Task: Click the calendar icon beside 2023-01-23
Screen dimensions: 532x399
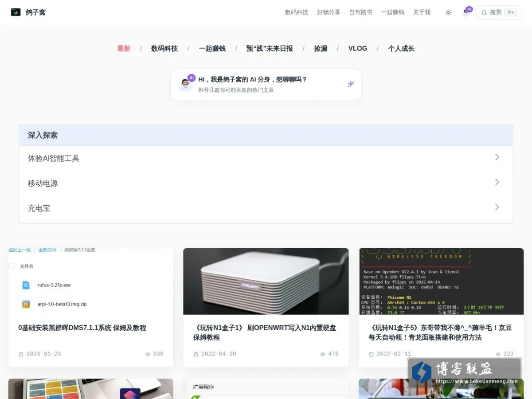Action: click(x=21, y=354)
